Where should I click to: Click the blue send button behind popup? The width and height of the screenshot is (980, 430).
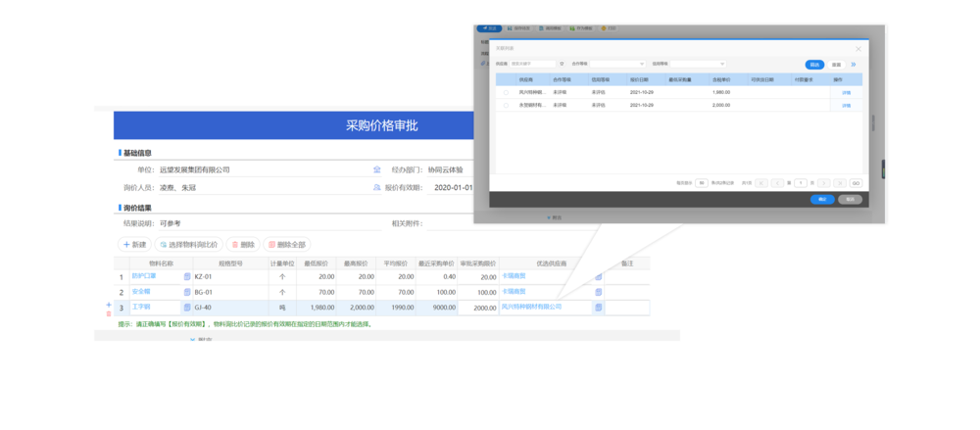489,28
